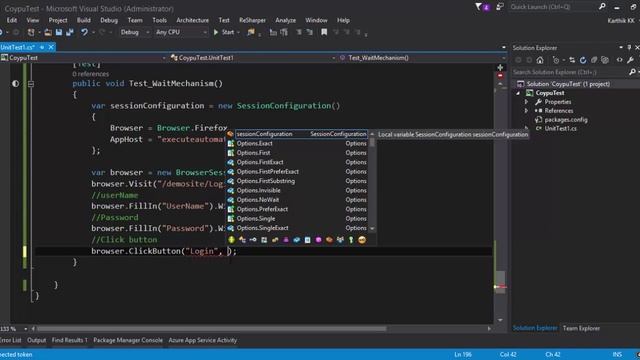Open the Test menu
Viewport: 640px width, 360px height.
tap(224, 20)
